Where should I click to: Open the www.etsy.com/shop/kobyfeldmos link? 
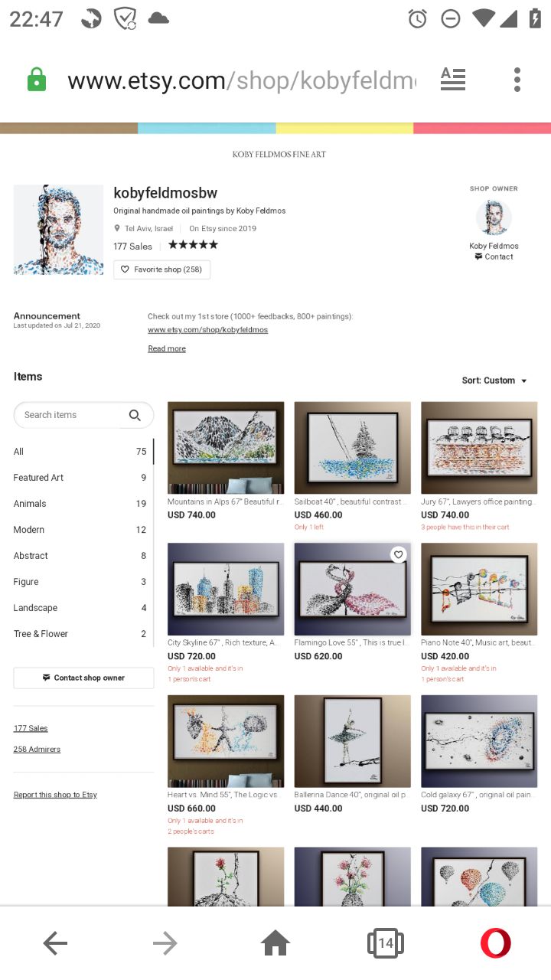tap(207, 330)
